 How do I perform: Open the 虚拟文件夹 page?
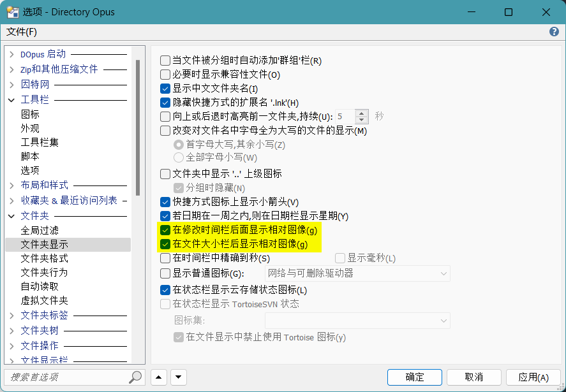click(x=44, y=300)
